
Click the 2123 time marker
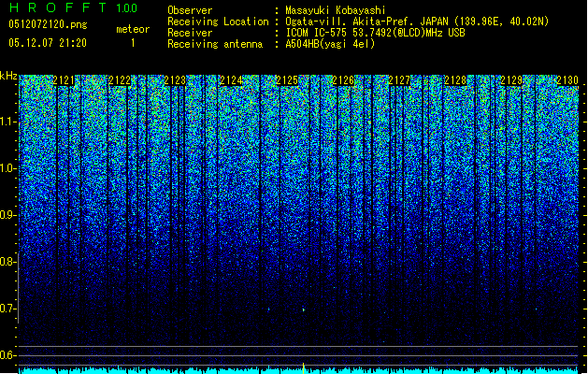point(175,80)
